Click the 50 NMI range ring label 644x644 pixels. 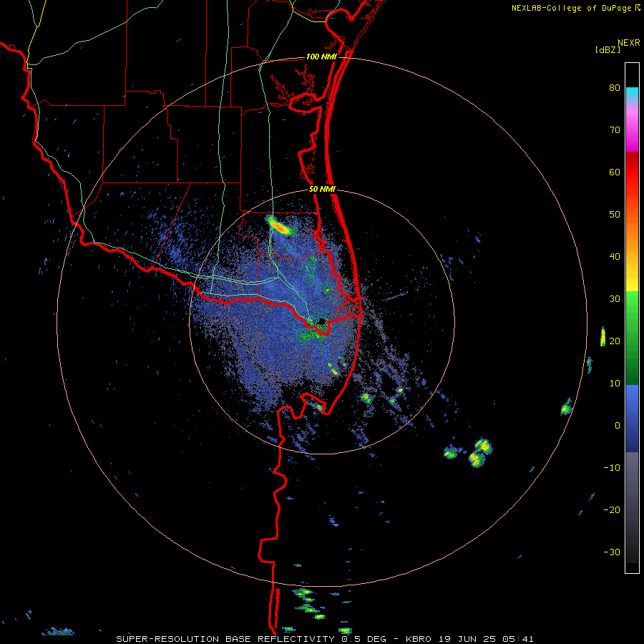click(323, 190)
